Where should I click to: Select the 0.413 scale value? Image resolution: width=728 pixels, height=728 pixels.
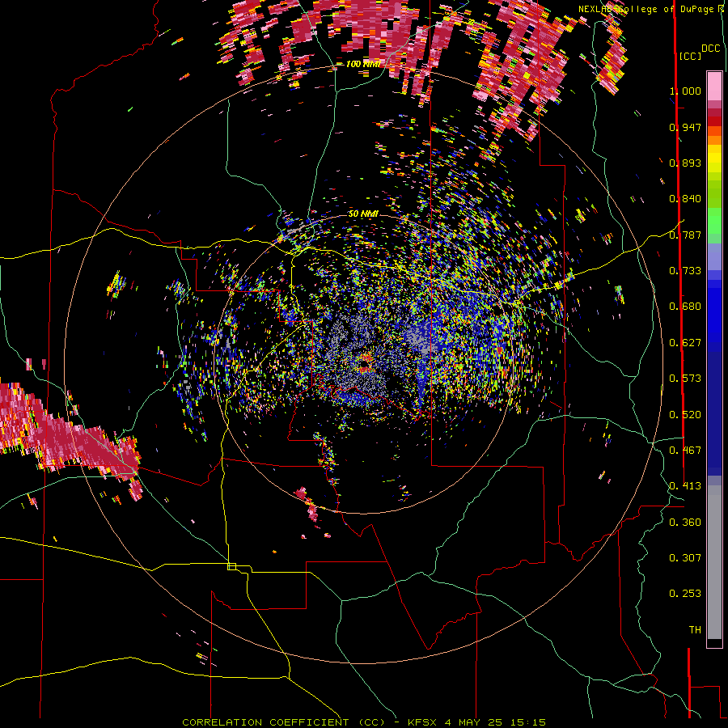(x=685, y=486)
